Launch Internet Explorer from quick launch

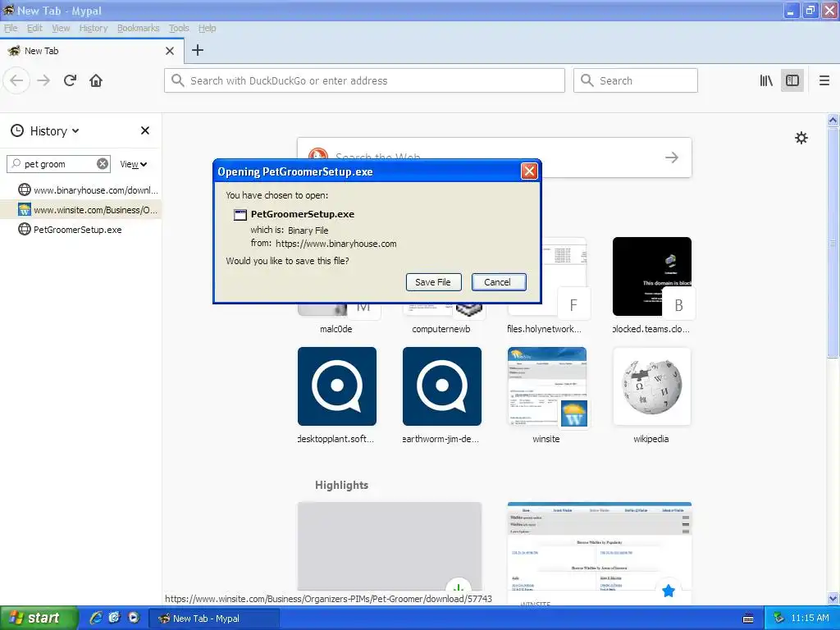tap(95, 618)
